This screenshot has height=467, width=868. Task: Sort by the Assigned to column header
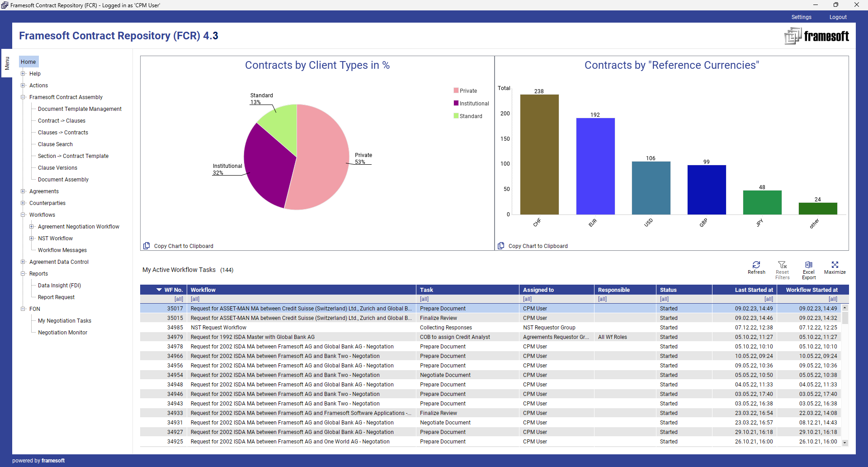point(557,290)
